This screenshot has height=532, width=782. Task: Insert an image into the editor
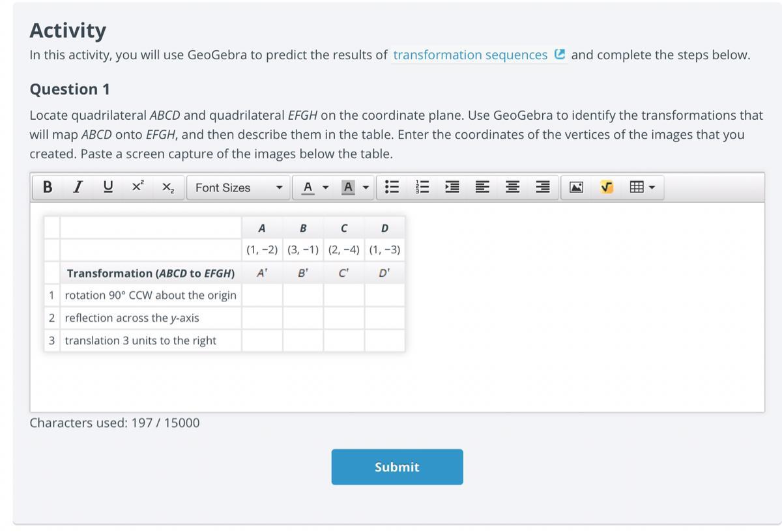(x=577, y=188)
